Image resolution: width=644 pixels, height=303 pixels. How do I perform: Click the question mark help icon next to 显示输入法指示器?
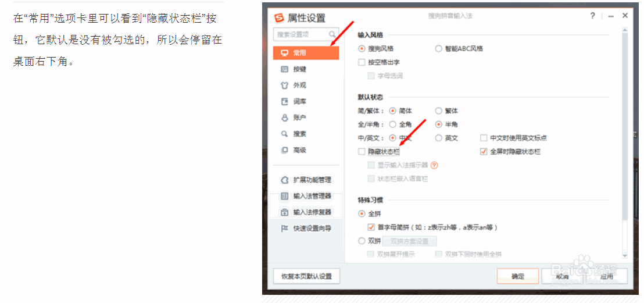coord(434,165)
